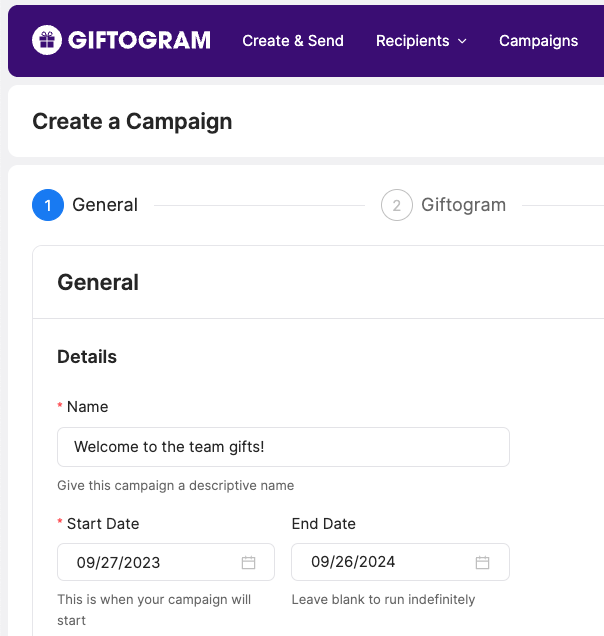Select the step 1 circle indicator
Screen dimensions: 604x636
point(48,205)
